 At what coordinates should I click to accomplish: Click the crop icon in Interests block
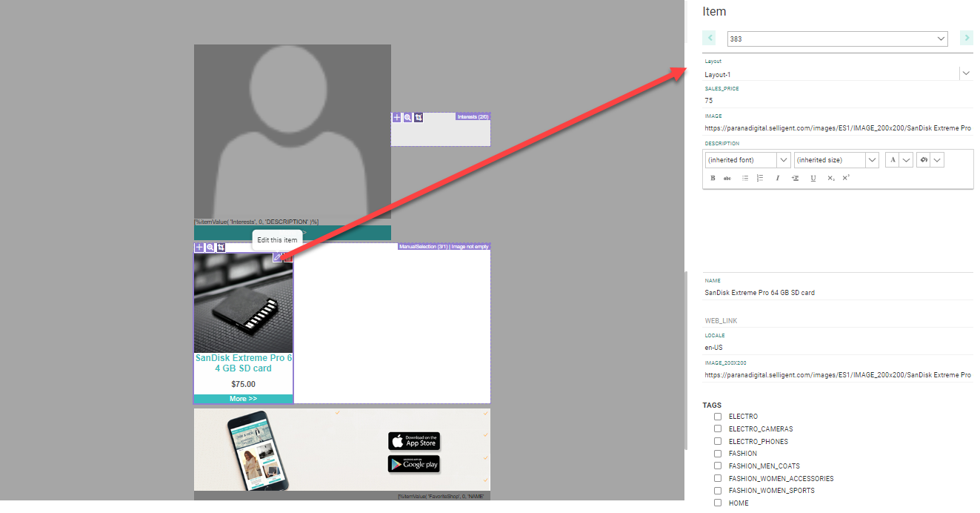point(419,117)
